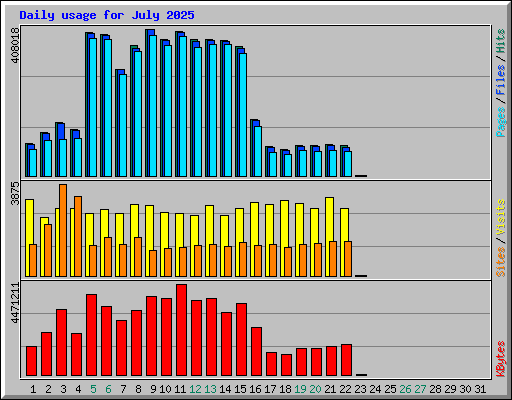Click the day 31 label on the axis

click(480, 389)
